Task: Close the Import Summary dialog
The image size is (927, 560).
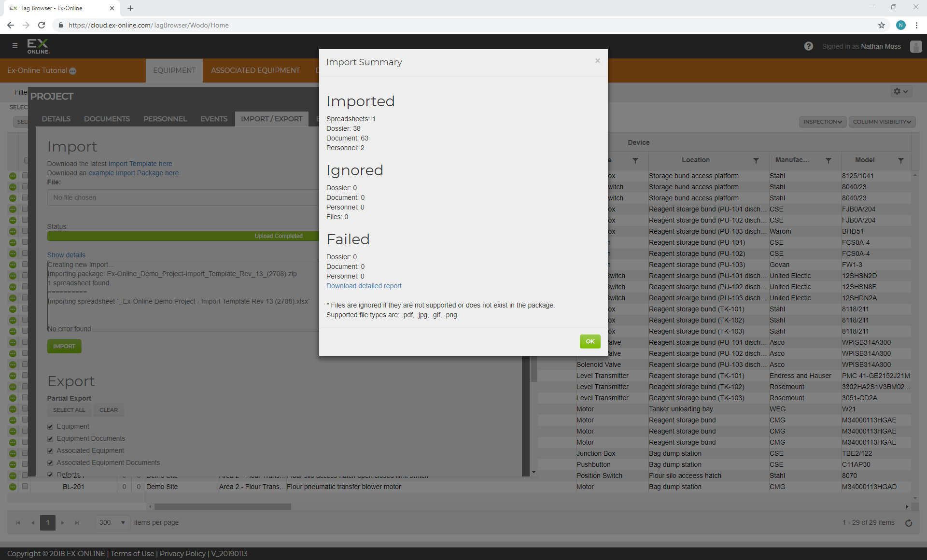Action: pyautogui.click(x=597, y=61)
